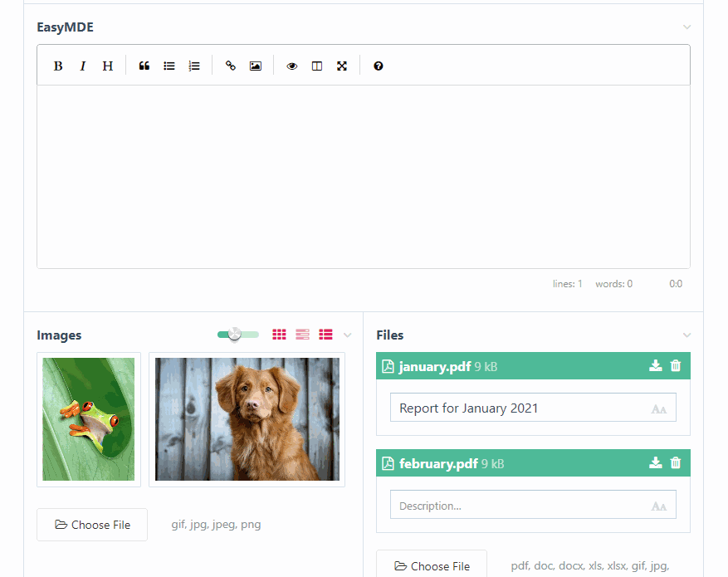The height and width of the screenshot is (577, 728).
Task: Delete february.pdf with the trash icon
Action: (676, 462)
